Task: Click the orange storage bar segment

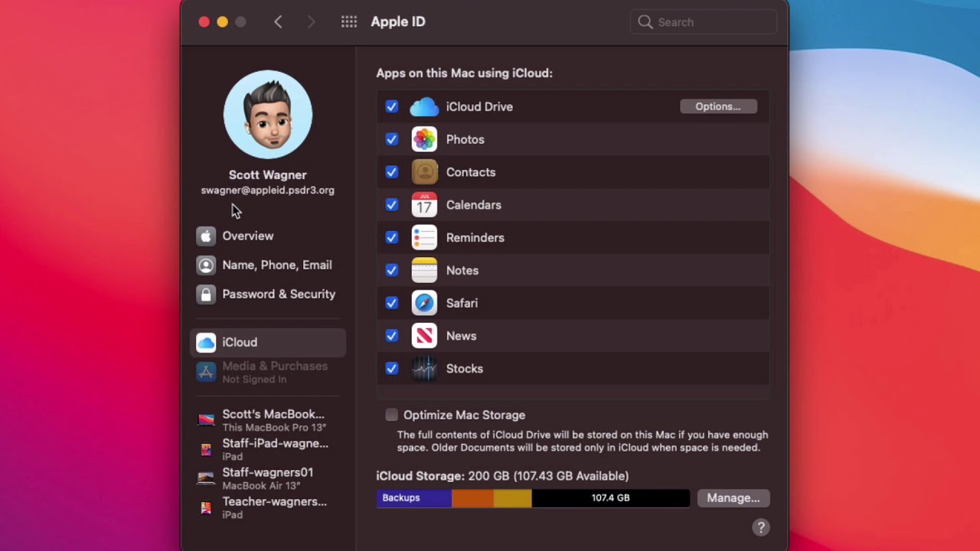Action: pos(472,498)
